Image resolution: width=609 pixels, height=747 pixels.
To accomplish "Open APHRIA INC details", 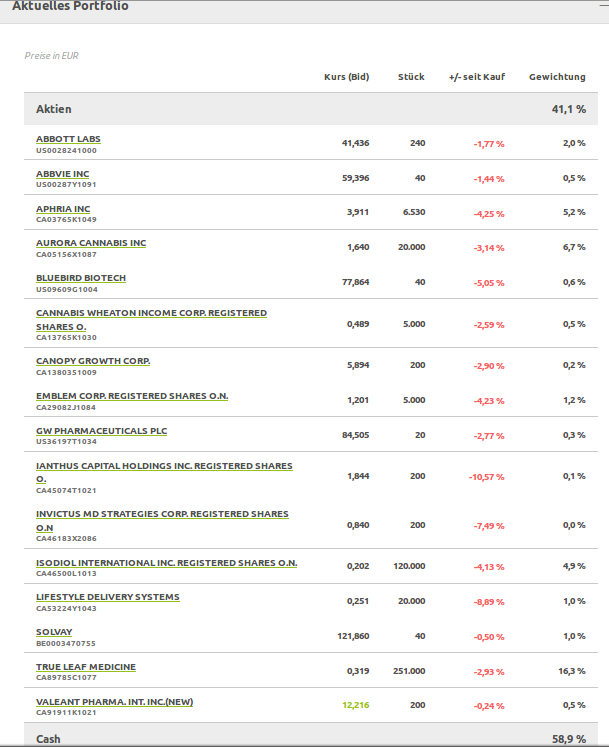I will tap(63, 209).
